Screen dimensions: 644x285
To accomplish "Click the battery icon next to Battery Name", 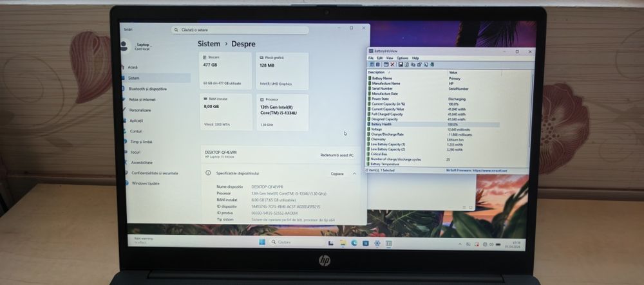I will pyautogui.click(x=370, y=78).
